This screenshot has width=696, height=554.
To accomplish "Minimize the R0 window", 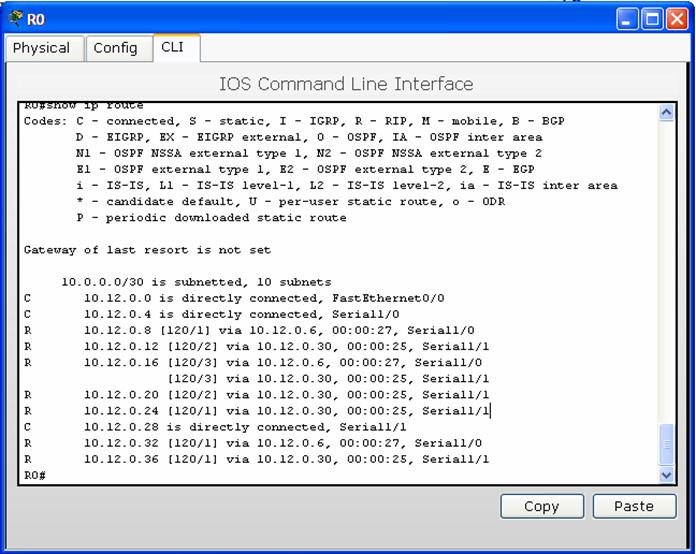I will pyautogui.click(x=627, y=19).
